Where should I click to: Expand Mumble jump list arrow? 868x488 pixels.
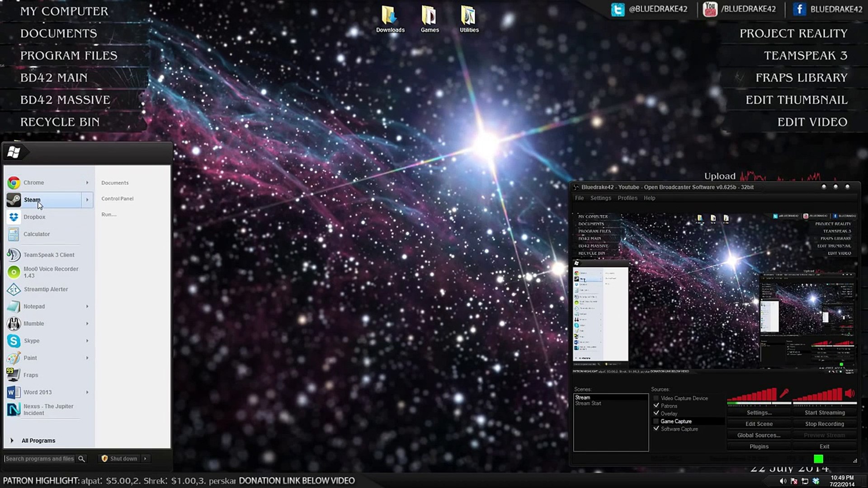click(87, 324)
